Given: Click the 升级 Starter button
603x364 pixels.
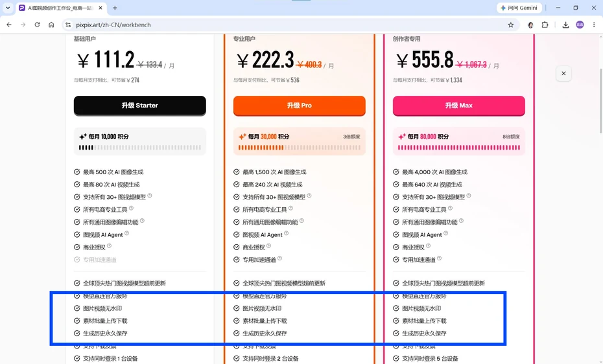Looking at the screenshot, I should (x=139, y=105).
